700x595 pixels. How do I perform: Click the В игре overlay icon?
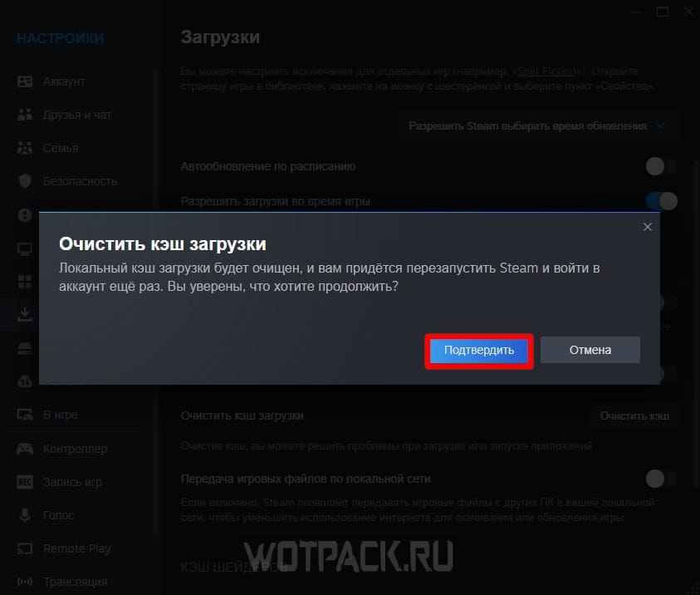click(25, 415)
